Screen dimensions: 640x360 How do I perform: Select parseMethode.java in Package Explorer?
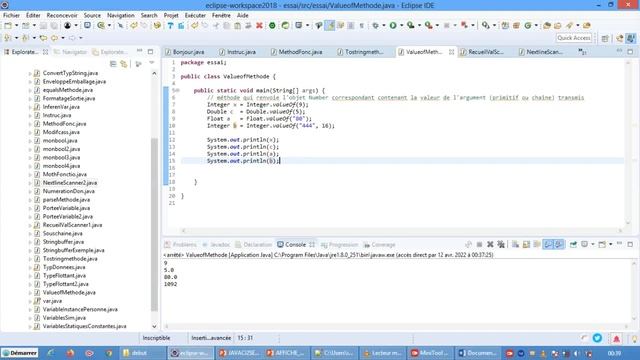[x=66, y=200]
